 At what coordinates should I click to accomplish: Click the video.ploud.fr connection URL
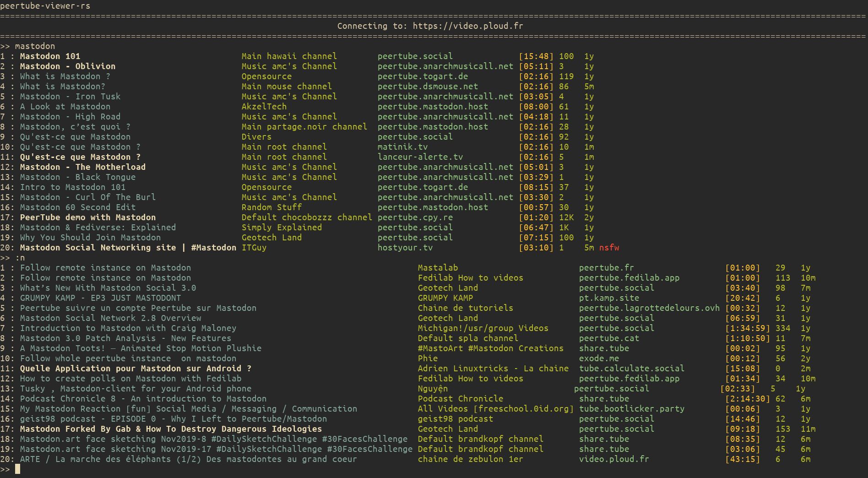click(x=467, y=26)
